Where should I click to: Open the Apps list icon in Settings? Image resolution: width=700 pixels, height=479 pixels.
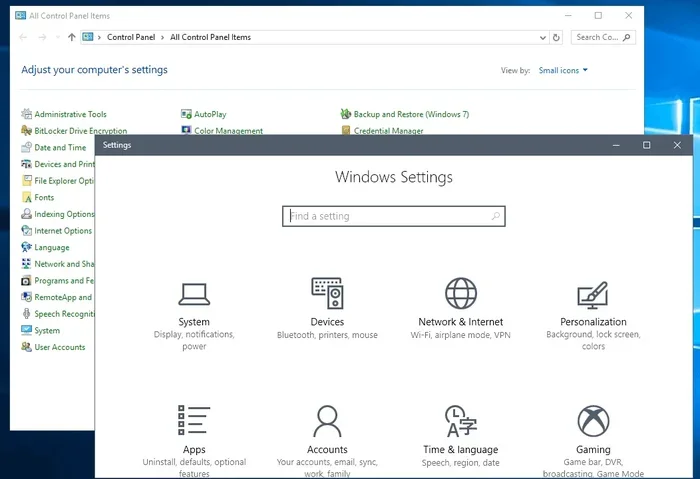[x=194, y=420]
